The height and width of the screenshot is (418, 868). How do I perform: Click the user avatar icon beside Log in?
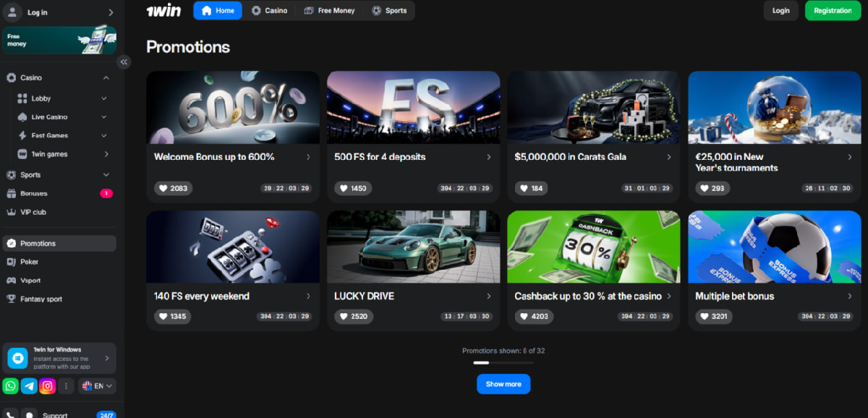coord(13,12)
